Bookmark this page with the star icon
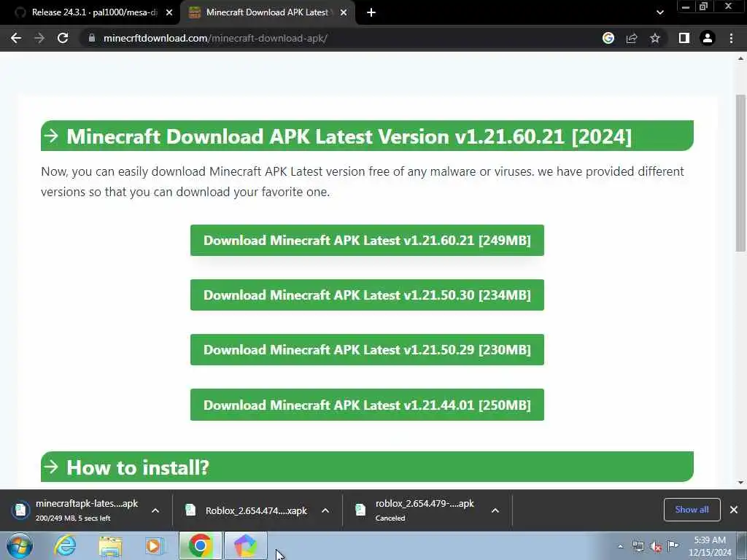This screenshot has height=560, width=747. 655,38
